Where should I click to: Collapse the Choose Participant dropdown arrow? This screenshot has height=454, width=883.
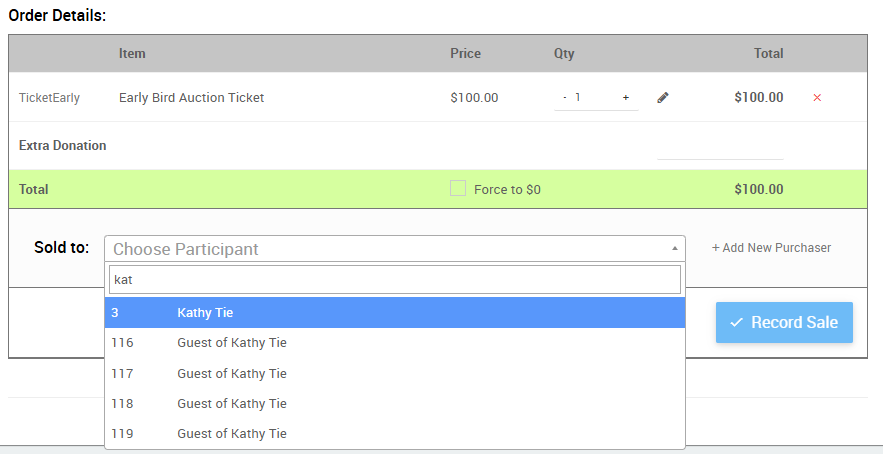pyautogui.click(x=674, y=248)
